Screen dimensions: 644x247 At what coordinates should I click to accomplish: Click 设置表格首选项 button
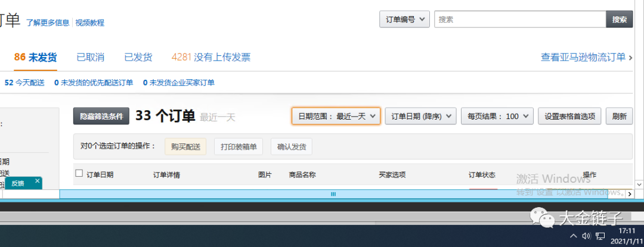(569, 116)
